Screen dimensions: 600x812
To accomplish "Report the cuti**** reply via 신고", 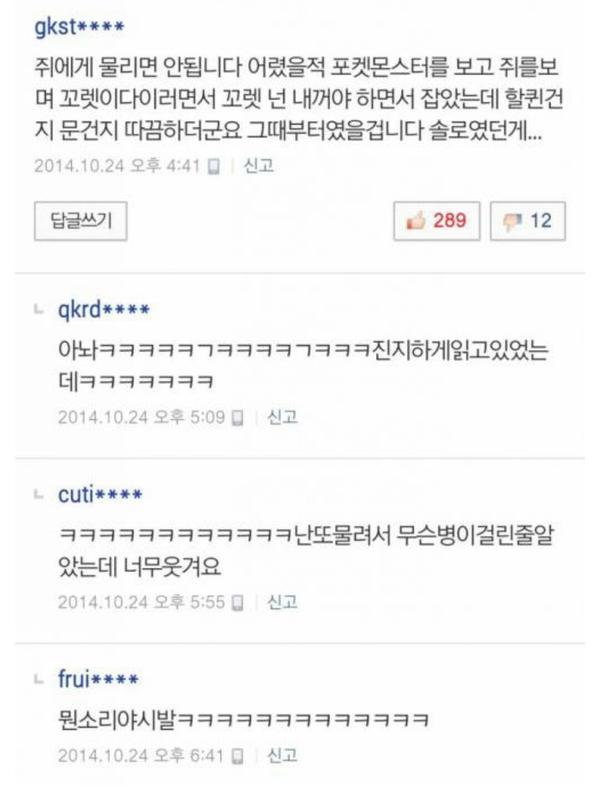I will click(x=282, y=602).
